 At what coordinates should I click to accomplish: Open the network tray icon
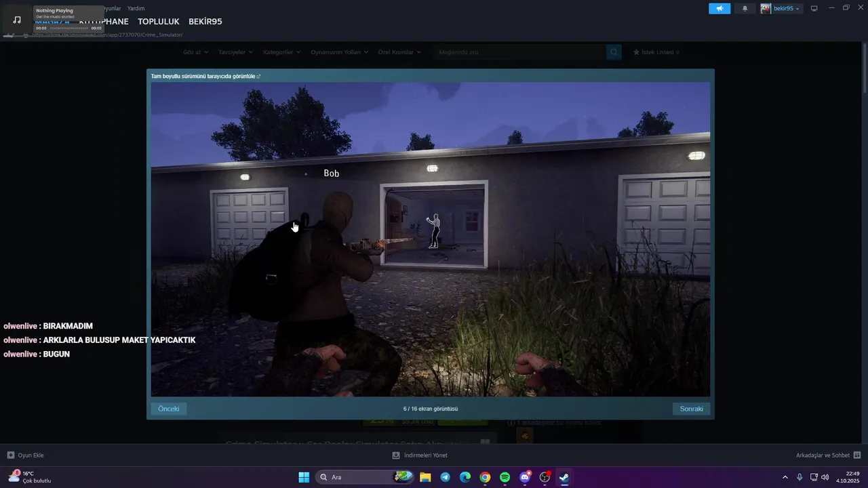814,477
